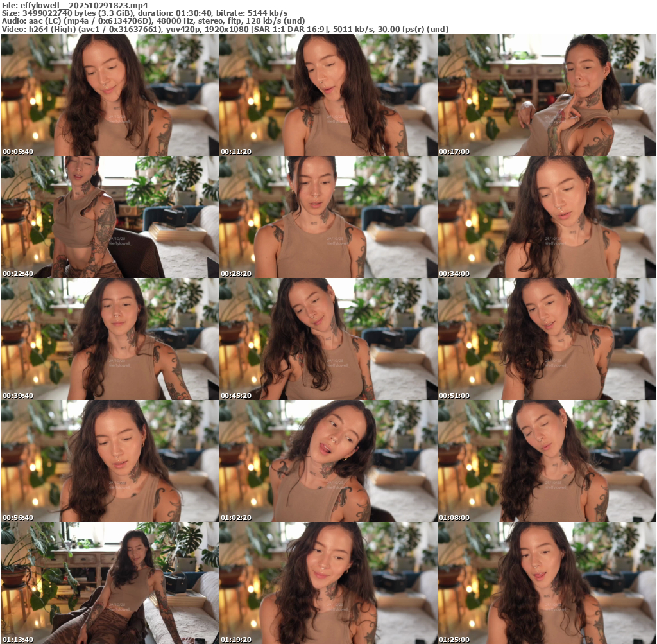Click the thumbnail stamped 01:19:20
657x644 pixels.
(x=328, y=583)
